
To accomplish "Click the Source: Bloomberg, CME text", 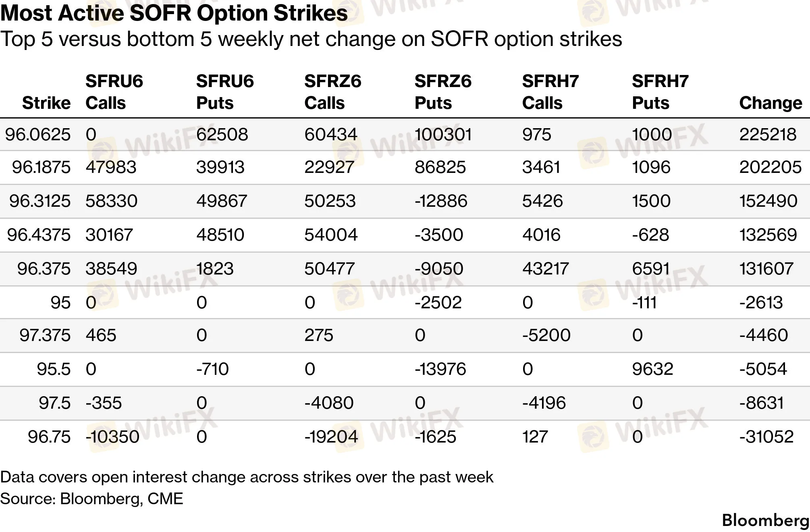I will click(x=91, y=499).
